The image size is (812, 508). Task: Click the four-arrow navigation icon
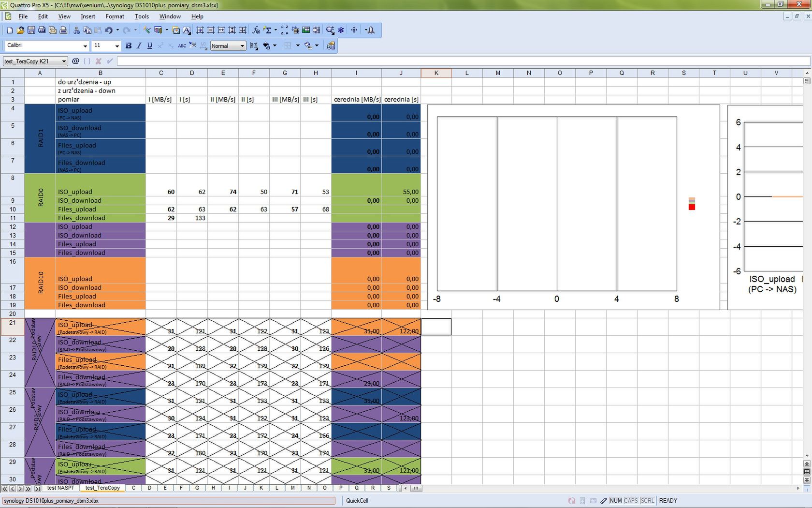click(x=354, y=30)
